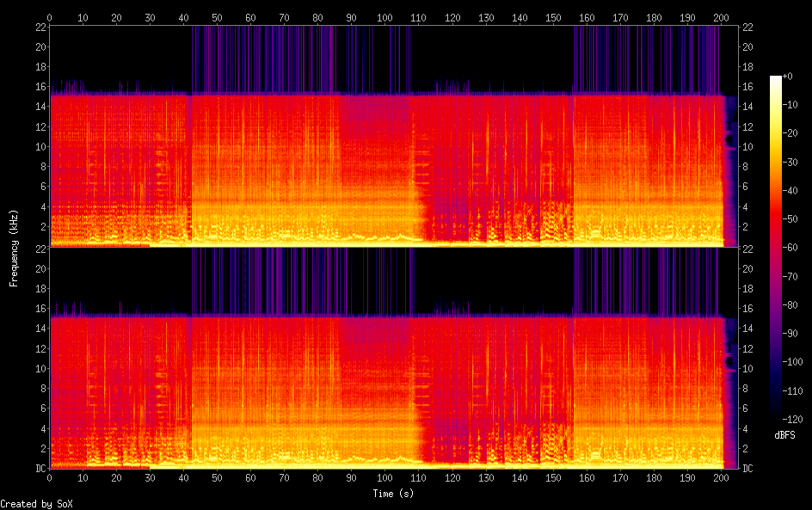Click "DC" on the left frequency axis

pyautogui.click(x=41, y=469)
